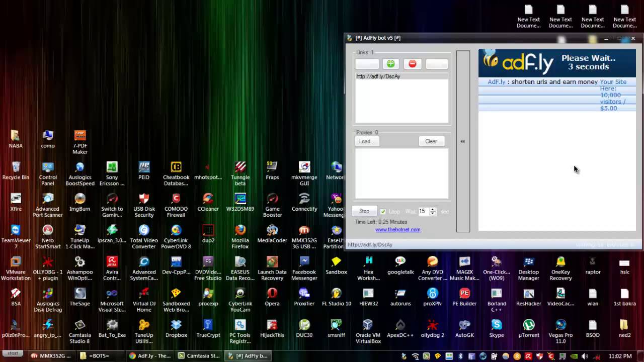Viewport: 644px width, 362px height.
Task: Launch ImgBurn from desktop
Action: [x=80, y=202]
